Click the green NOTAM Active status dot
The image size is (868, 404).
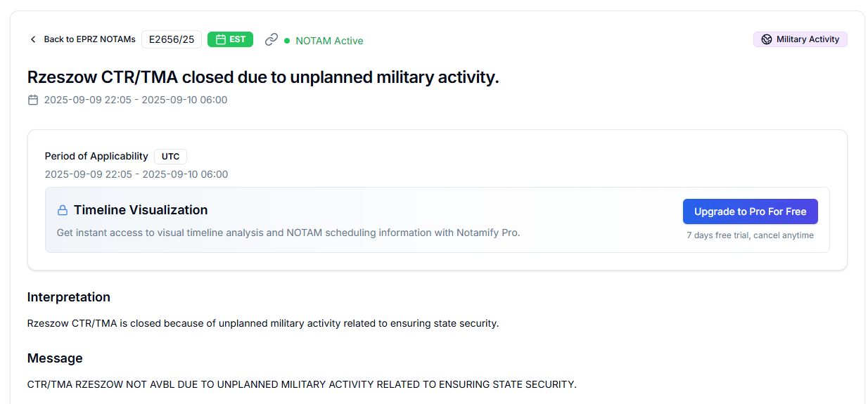287,41
